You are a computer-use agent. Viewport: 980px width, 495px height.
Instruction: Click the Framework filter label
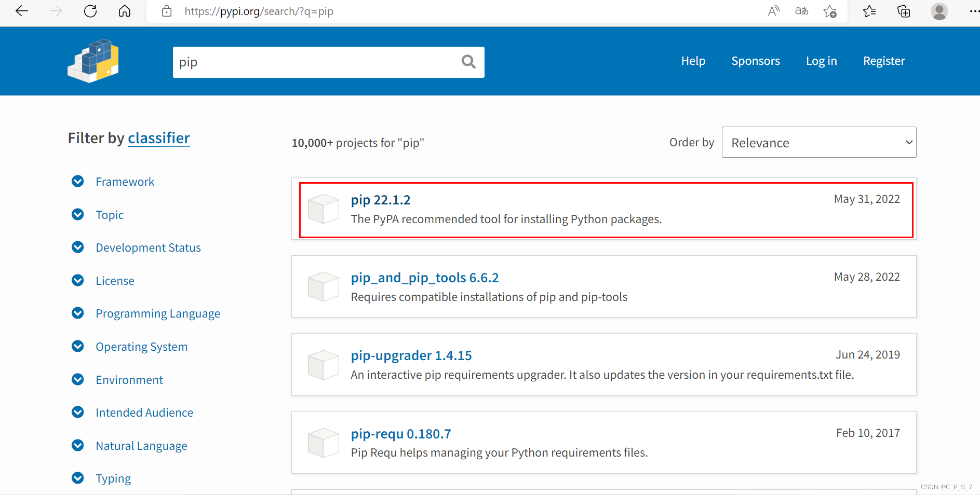pos(125,182)
